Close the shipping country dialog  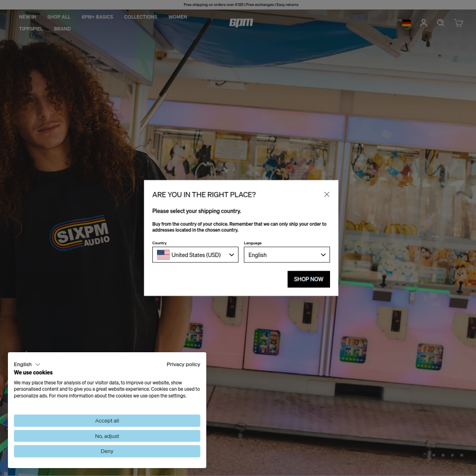tap(327, 194)
